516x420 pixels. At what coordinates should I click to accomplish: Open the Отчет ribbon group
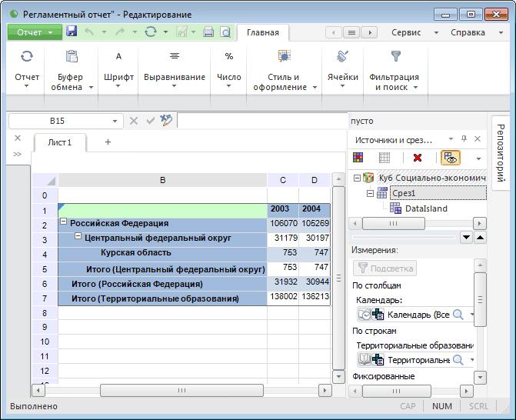27,71
